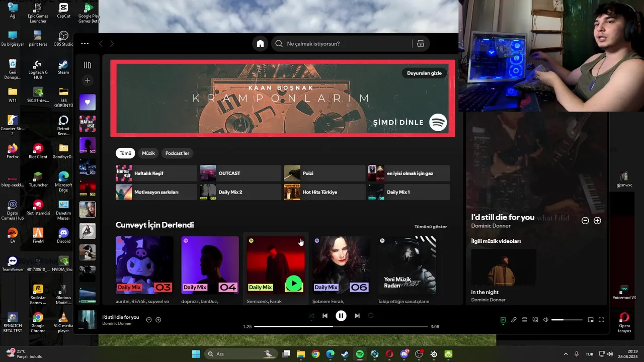Open Dominic Donner artist link in panel
Viewport: 644px width, 362px height.
tap(491, 226)
